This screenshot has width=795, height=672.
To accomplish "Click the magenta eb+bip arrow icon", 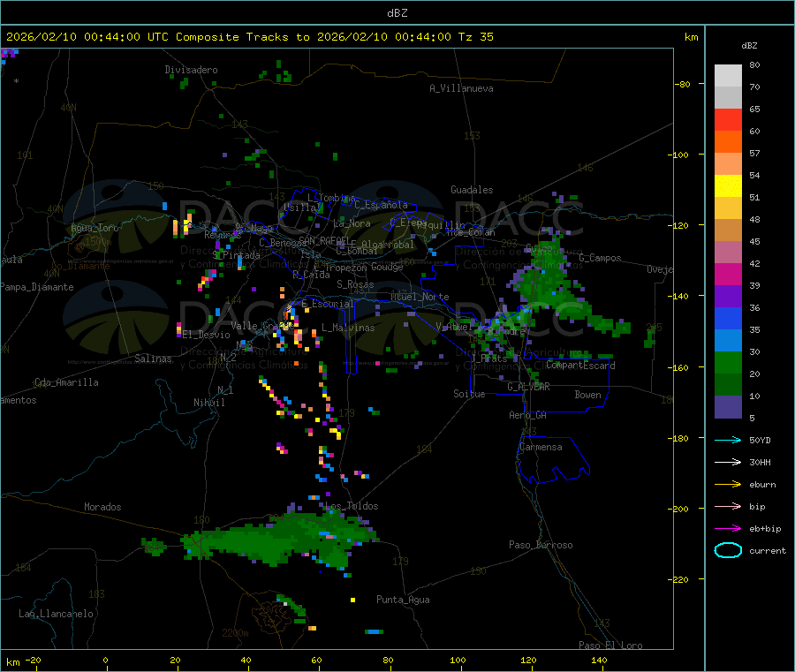I will (728, 528).
